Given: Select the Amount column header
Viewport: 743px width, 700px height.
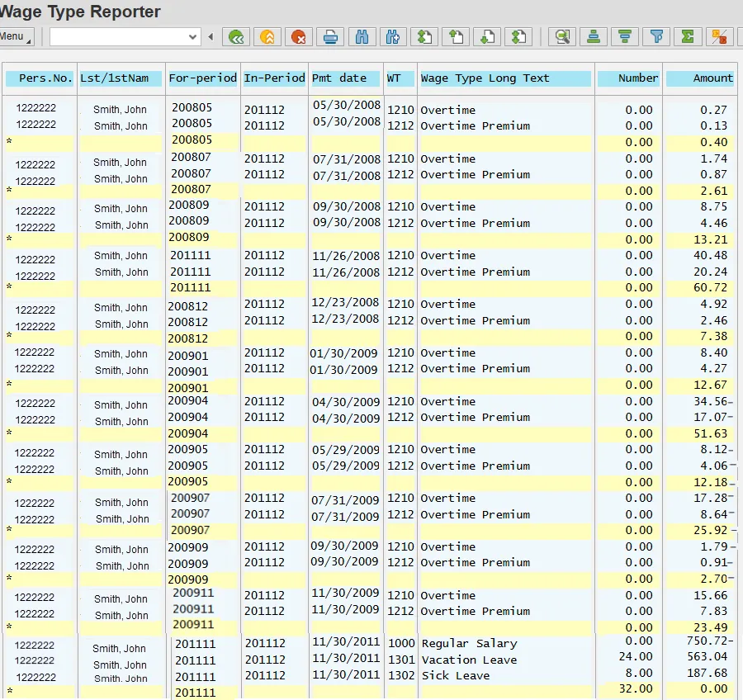Looking at the screenshot, I should (700, 78).
